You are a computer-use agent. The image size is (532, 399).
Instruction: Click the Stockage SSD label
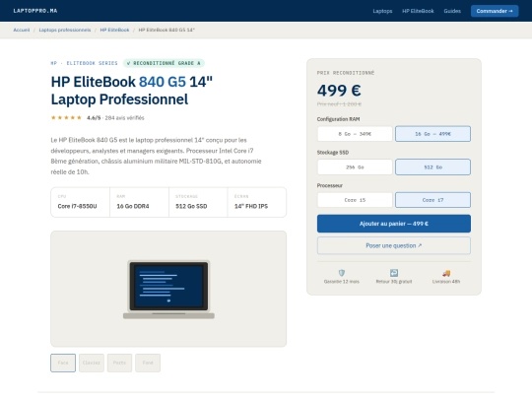pos(333,153)
